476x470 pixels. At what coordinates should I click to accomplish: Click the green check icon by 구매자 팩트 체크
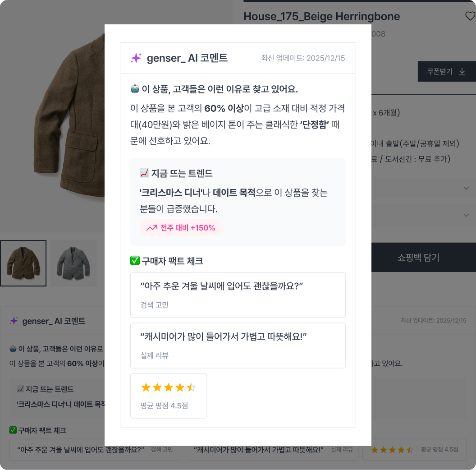[135, 260]
